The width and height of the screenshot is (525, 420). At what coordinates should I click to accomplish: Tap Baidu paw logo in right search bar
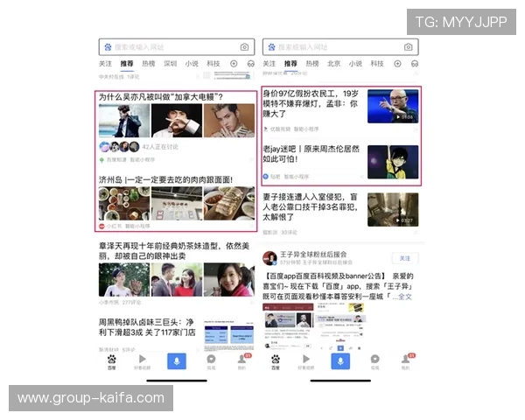271,47
